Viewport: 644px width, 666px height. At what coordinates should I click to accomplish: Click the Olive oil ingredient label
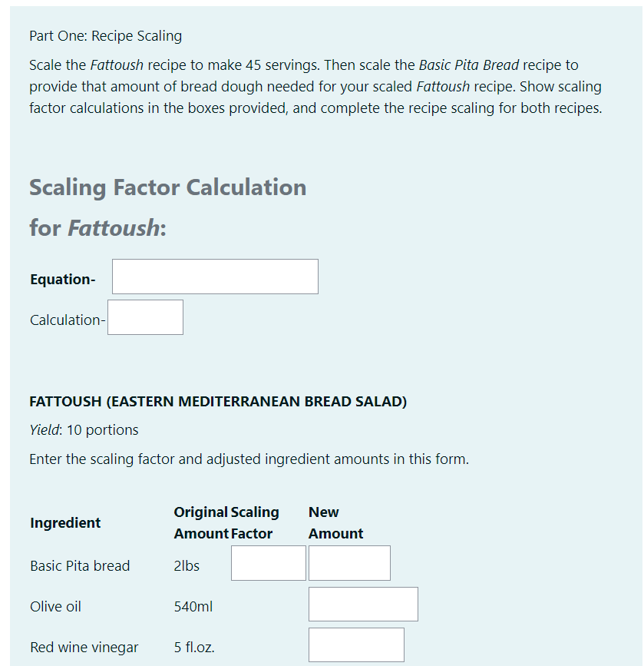tap(55, 606)
